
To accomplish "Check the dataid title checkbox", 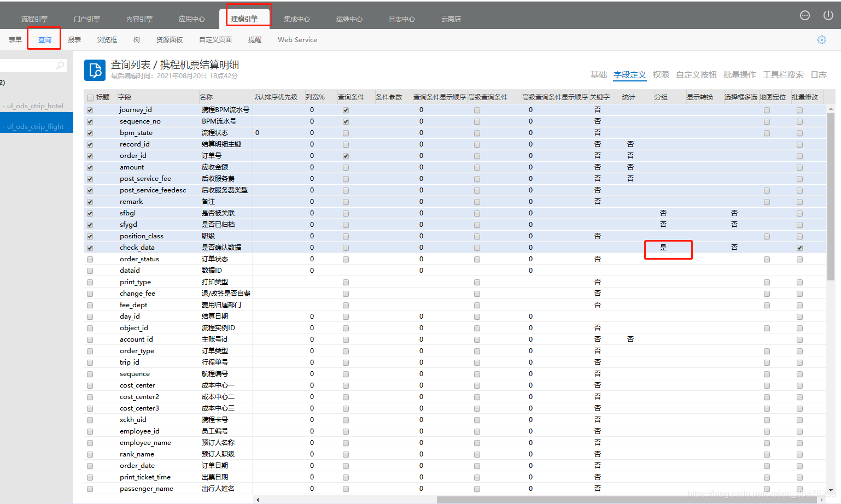I will tap(90, 271).
